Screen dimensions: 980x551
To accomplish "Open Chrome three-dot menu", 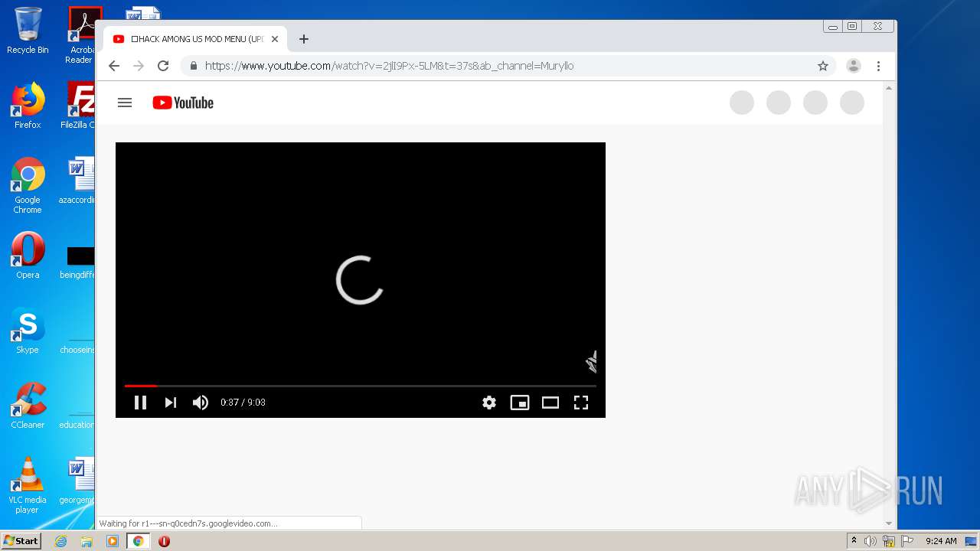I will (879, 66).
